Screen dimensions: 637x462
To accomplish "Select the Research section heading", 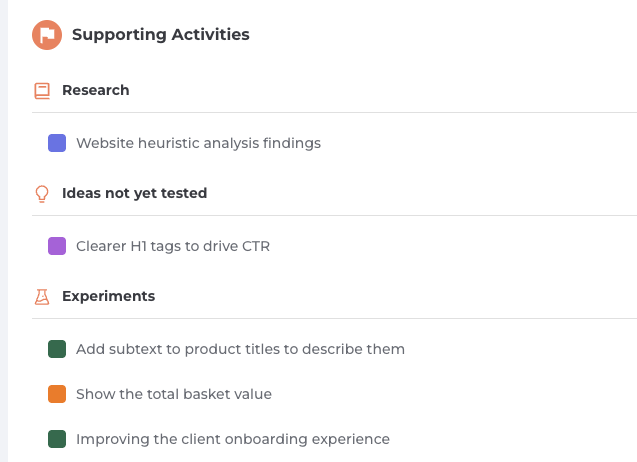I will click(x=95, y=90).
